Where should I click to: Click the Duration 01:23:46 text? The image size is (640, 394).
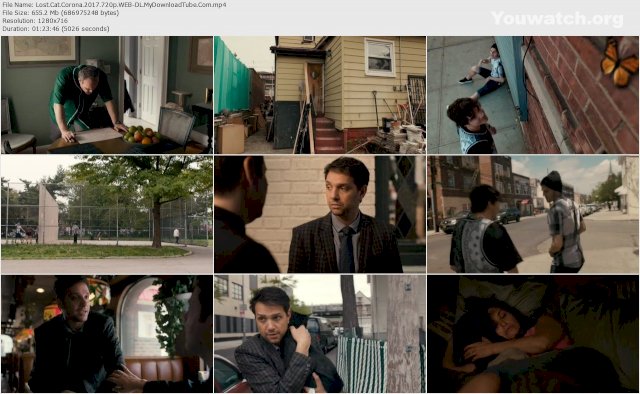pyautogui.click(x=56, y=29)
